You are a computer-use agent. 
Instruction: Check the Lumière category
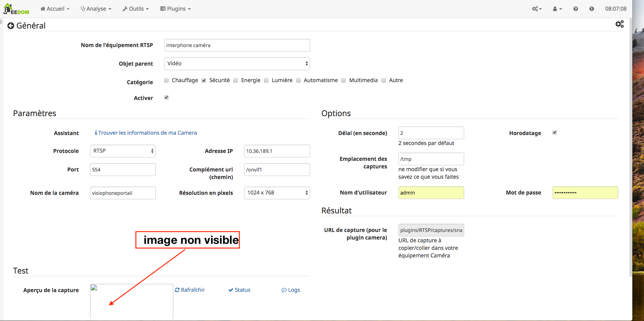(x=266, y=80)
